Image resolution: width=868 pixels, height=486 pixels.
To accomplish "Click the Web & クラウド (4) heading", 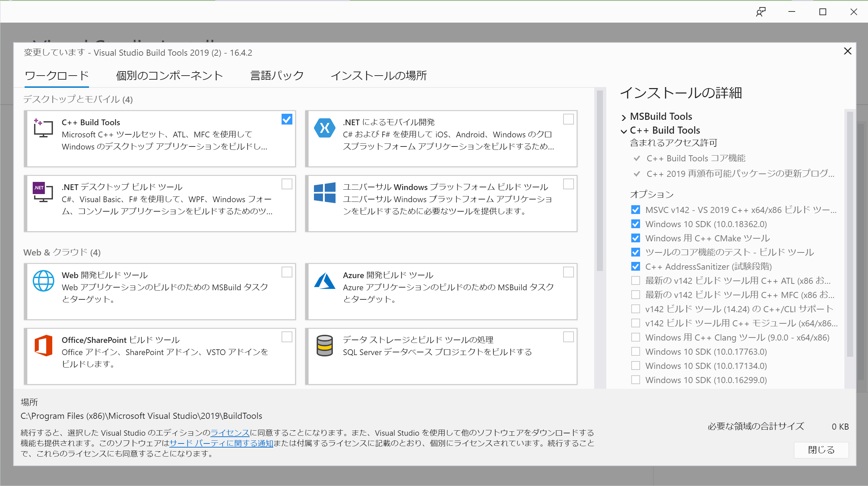I will [x=62, y=252].
